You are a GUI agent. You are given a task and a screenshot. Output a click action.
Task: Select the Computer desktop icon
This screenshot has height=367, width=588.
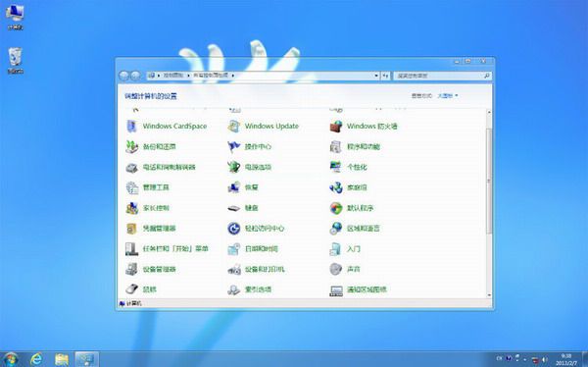click(x=15, y=17)
